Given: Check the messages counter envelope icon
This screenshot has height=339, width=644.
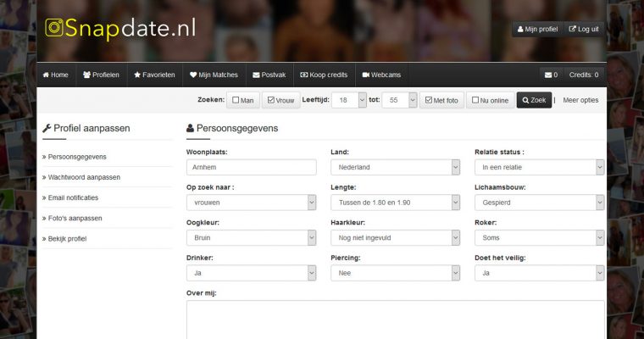Looking at the screenshot, I should coord(548,75).
